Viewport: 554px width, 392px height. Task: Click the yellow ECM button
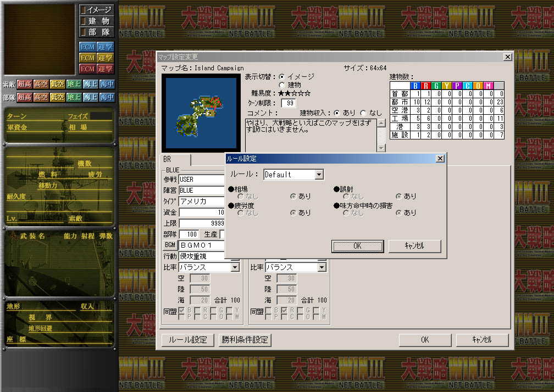tap(87, 58)
